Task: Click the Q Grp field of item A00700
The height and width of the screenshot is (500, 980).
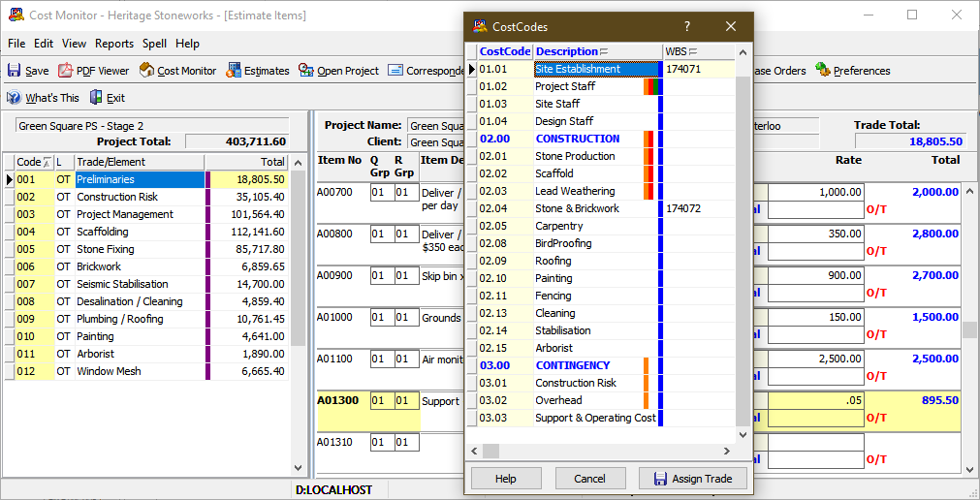Action: pos(381,193)
